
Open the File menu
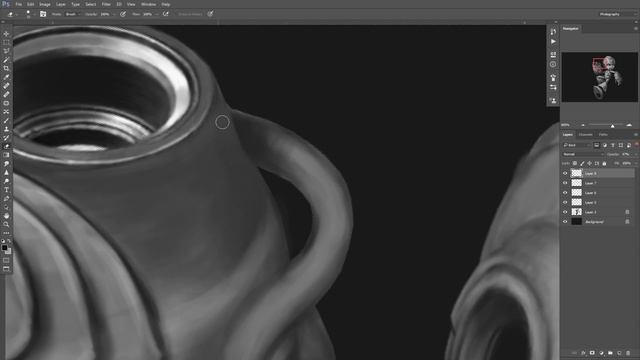tap(19, 4)
